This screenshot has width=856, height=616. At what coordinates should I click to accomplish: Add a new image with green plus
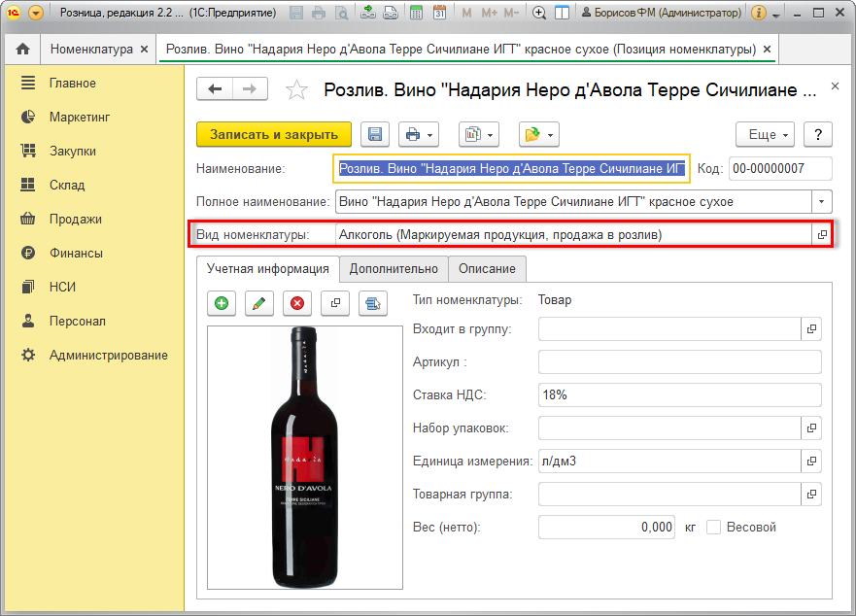point(222,303)
